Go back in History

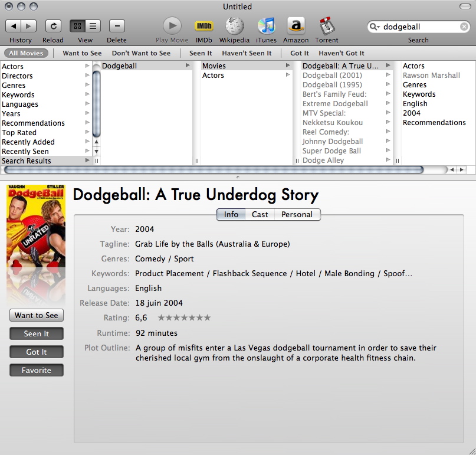[x=14, y=26]
